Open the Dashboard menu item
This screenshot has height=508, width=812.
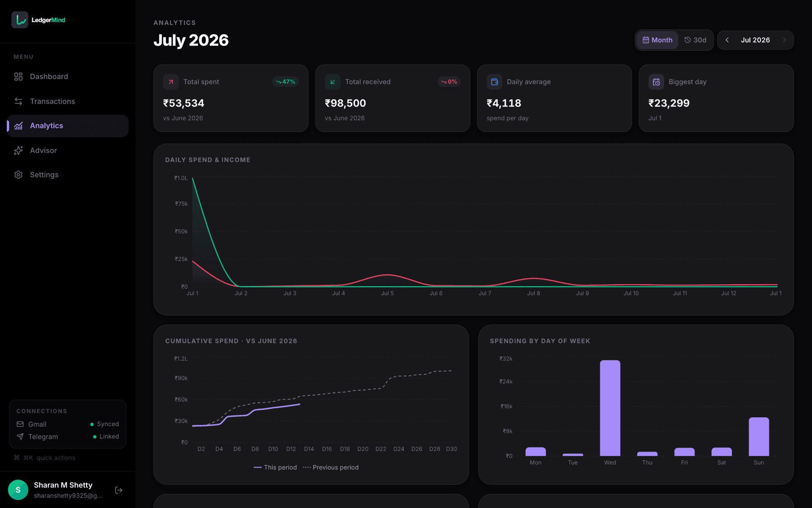pyautogui.click(x=68, y=77)
